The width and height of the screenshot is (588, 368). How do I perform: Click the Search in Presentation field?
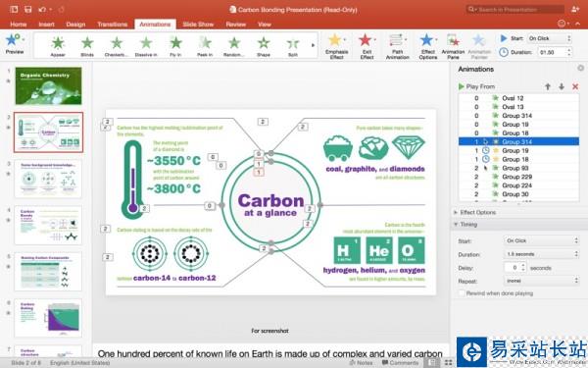(x=515, y=9)
